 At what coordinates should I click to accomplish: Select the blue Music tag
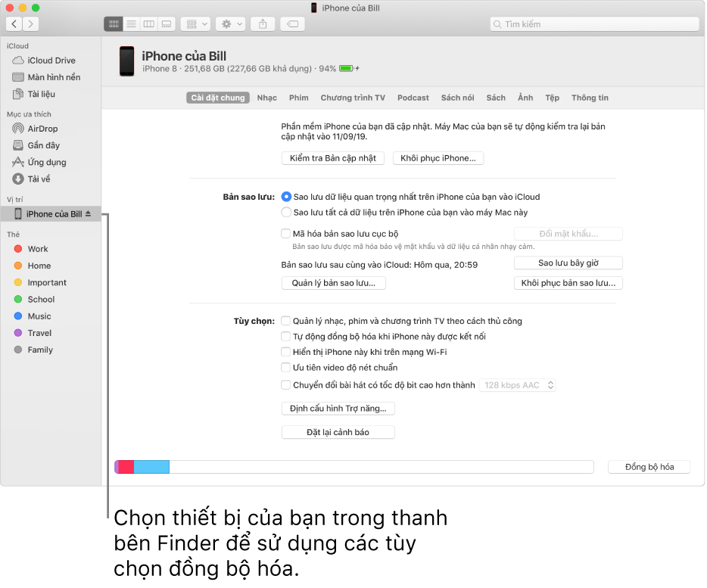tap(33, 316)
